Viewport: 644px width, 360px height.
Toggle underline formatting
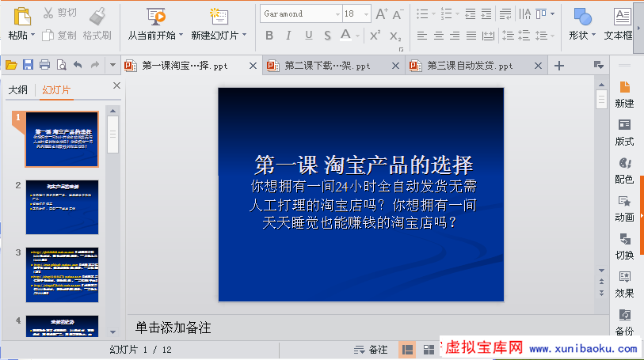click(x=308, y=36)
